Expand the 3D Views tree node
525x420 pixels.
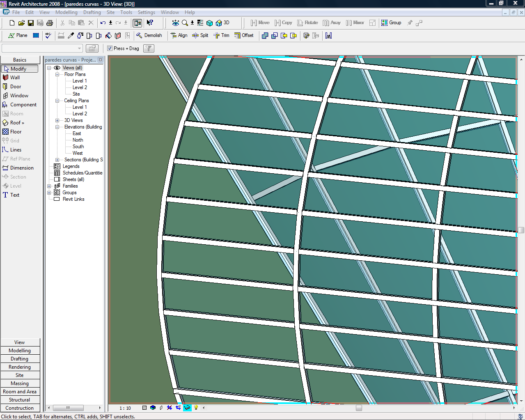[x=57, y=120]
